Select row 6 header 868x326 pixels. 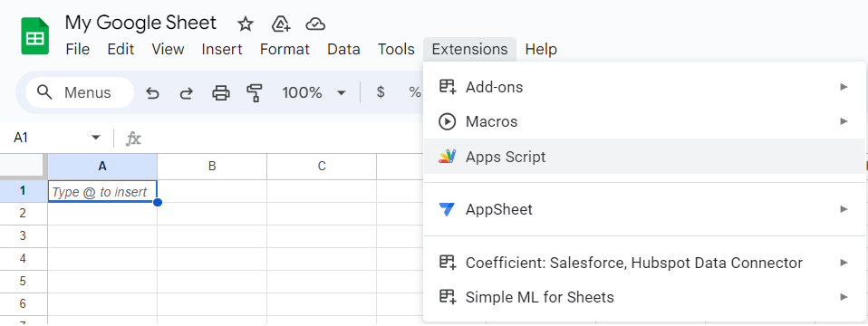(23, 304)
